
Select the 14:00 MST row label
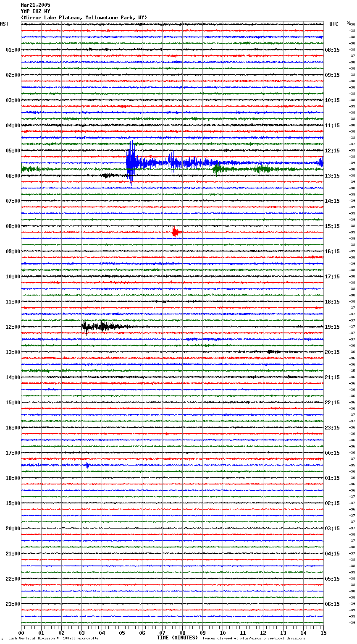13,377
